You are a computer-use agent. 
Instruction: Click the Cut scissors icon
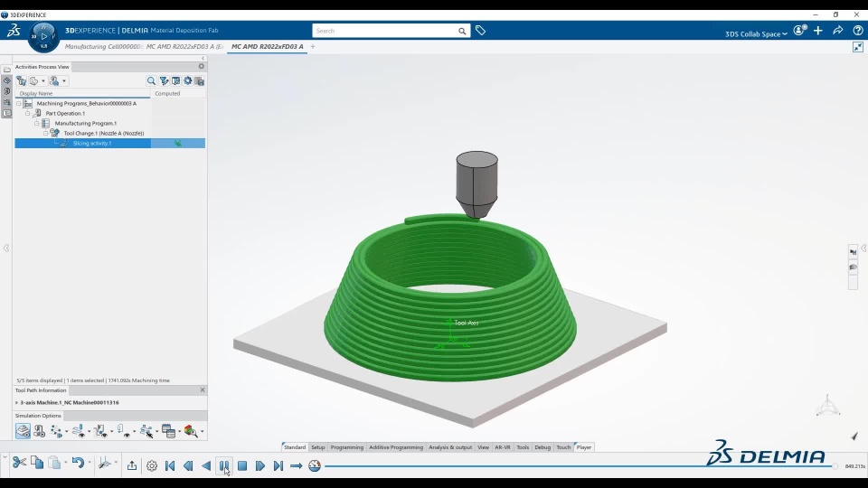19,462
